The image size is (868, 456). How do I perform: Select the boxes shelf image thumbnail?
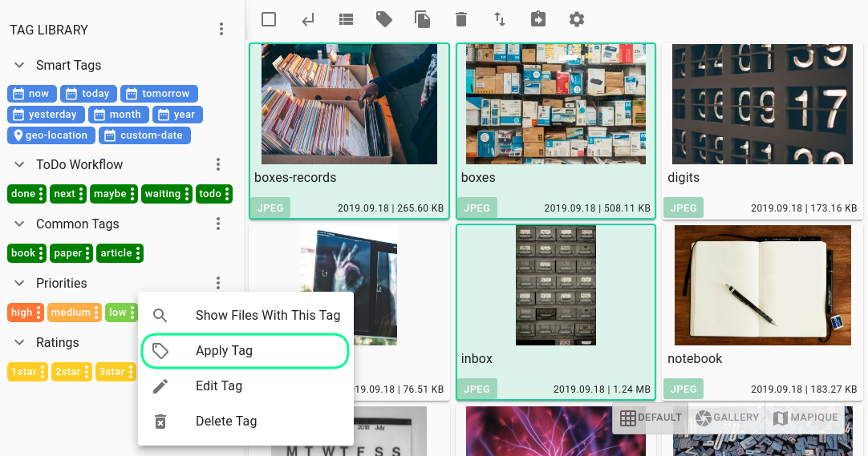click(x=556, y=104)
